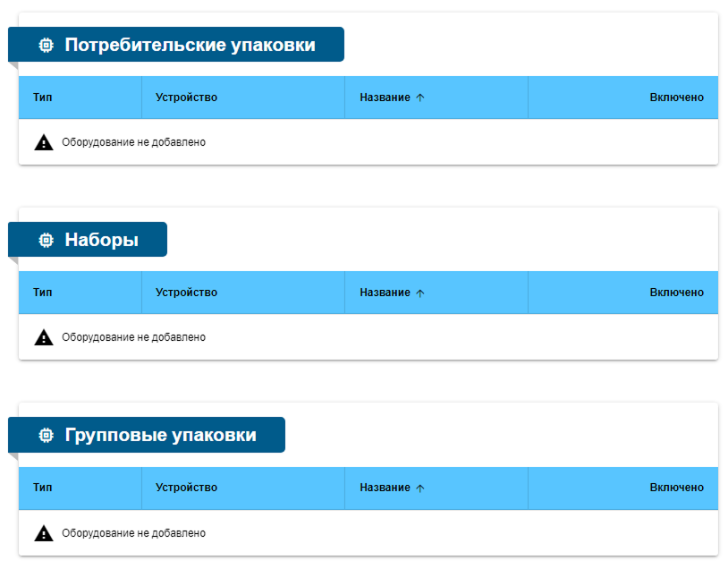Sort Групповые упаковки by Устройство column
This screenshot has height=569, width=728.
186,488
